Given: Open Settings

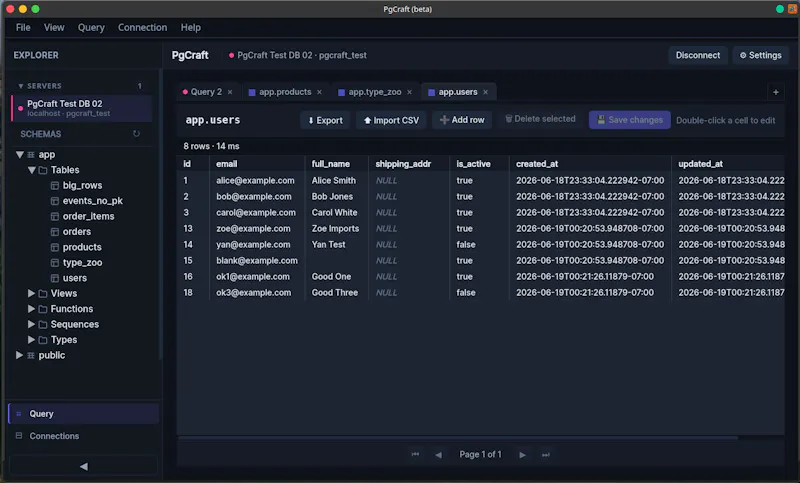Looking at the screenshot, I should pos(761,55).
